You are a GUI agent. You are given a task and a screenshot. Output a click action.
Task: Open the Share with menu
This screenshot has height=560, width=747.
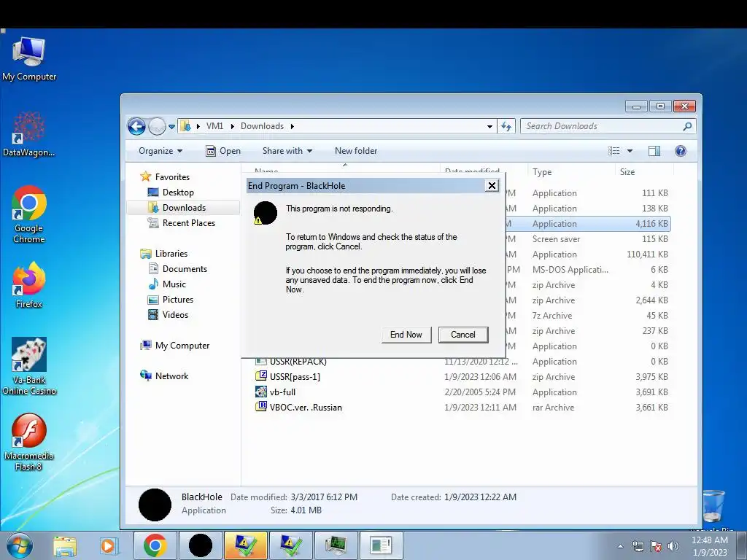(287, 151)
